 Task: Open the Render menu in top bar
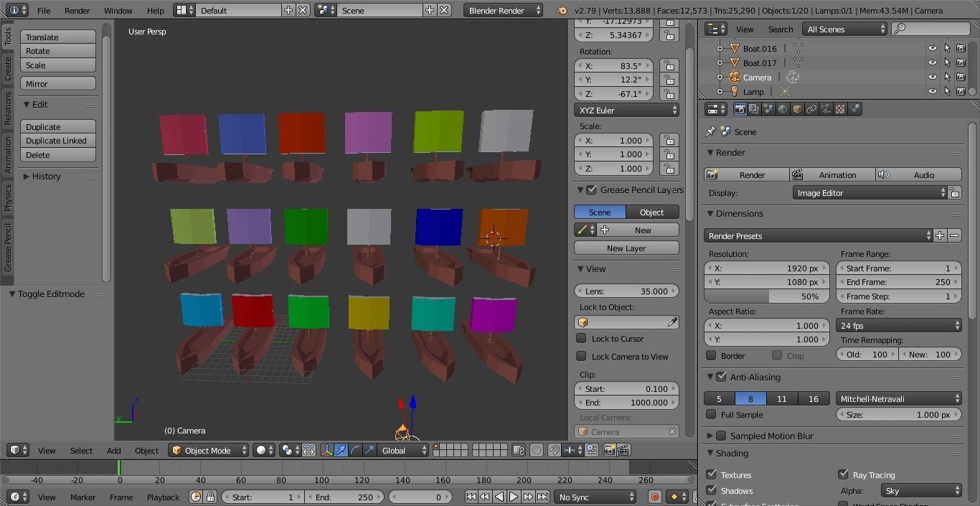[x=77, y=10]
